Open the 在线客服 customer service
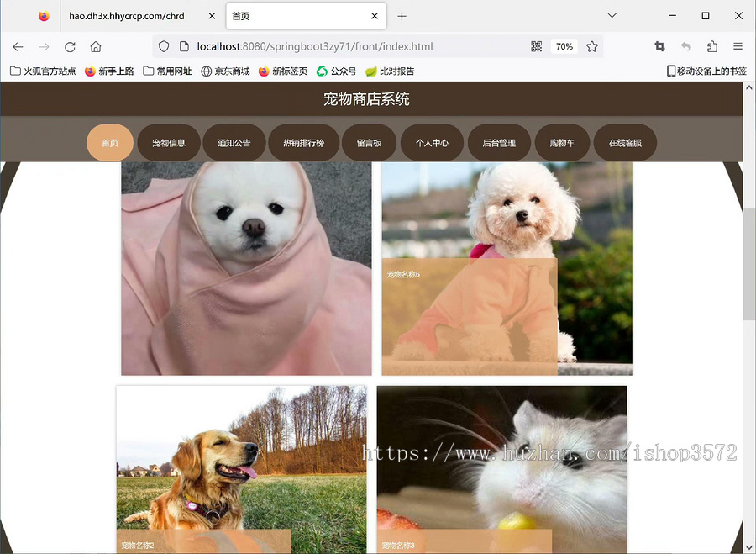756x554 pixels. 625,143
